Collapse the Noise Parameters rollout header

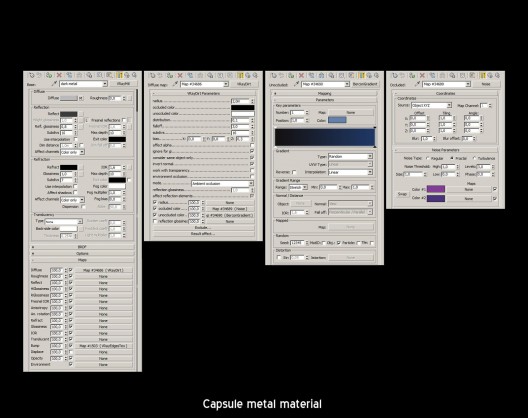445,150
